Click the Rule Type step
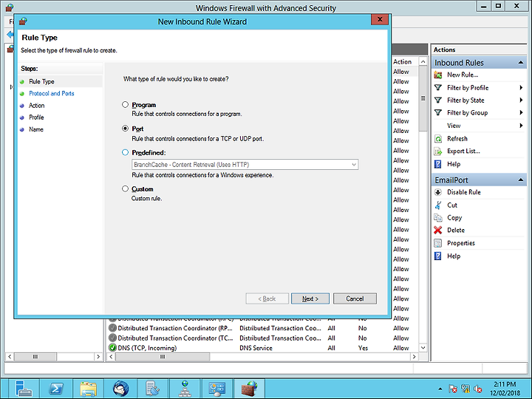Screen dimensions: 532x399 coord(41,81)
